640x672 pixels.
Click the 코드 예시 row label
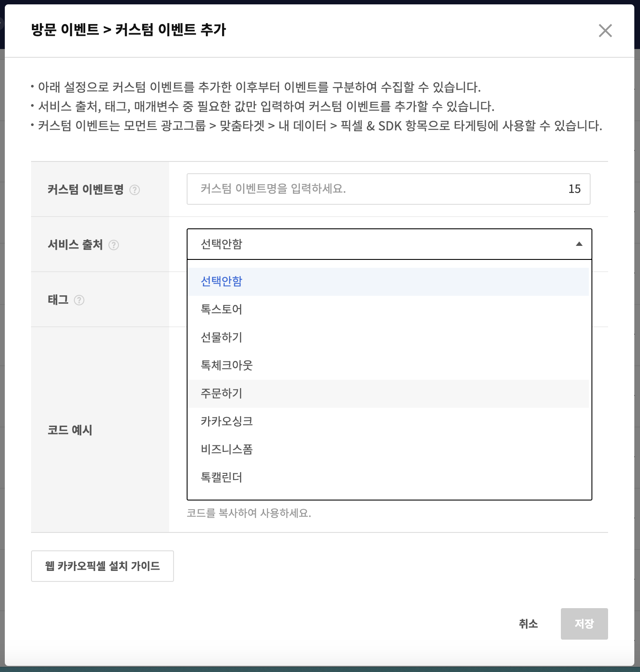coord(70,430)
